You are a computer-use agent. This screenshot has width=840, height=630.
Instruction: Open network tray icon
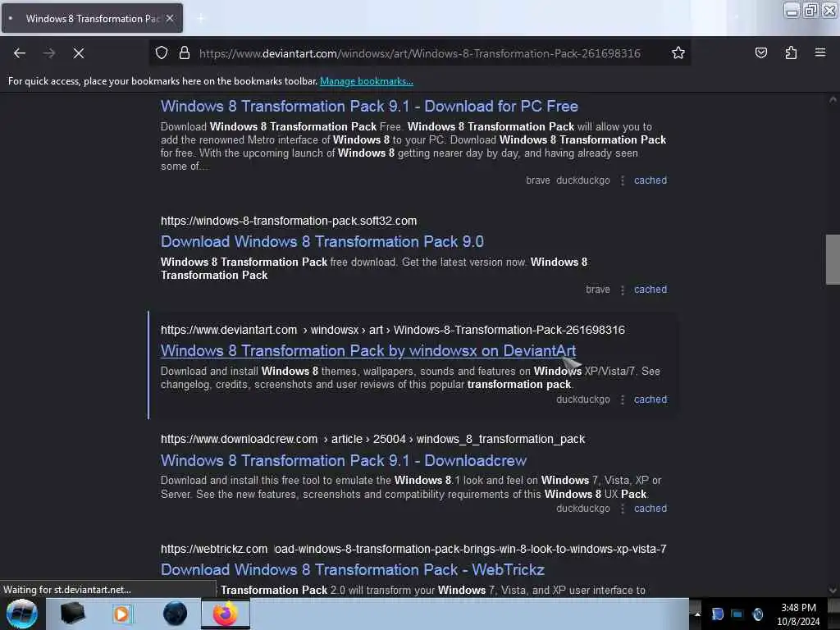[737, 614]
